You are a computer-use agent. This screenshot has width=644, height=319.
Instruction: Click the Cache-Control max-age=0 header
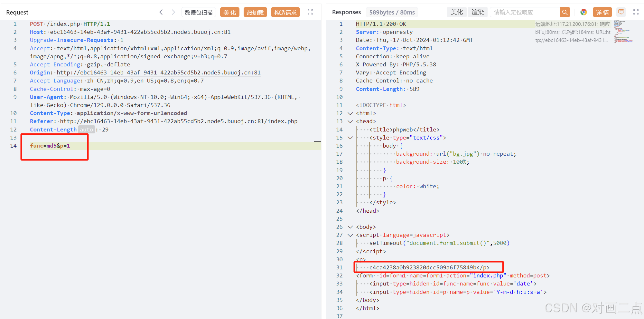coord(70,89)
